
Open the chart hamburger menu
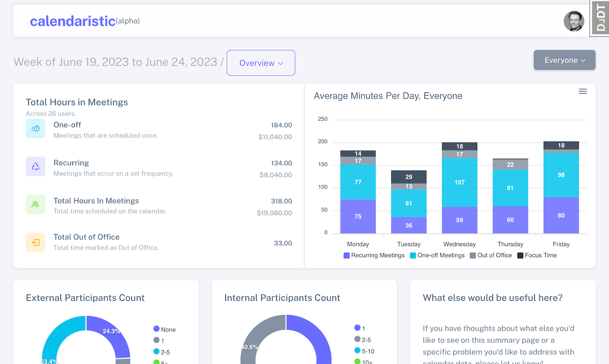(583, 91)
